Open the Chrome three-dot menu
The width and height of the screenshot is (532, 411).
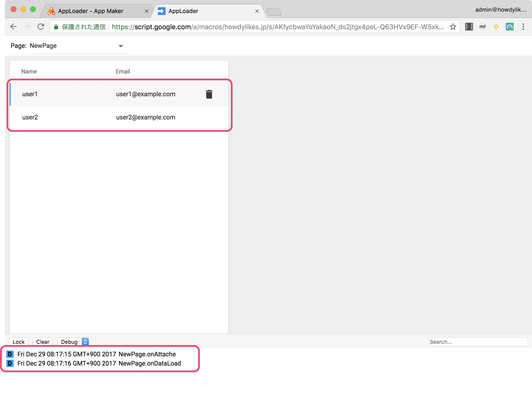point(523,27)
